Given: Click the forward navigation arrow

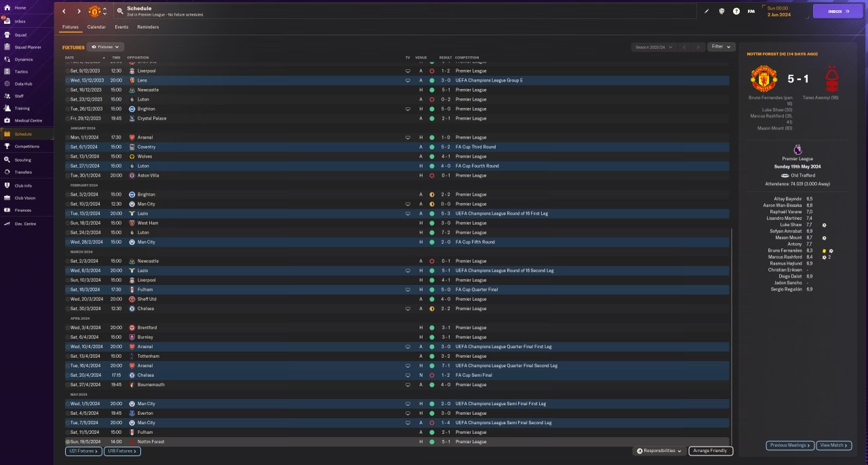Looking at the screenshot, I should point(79,12).
